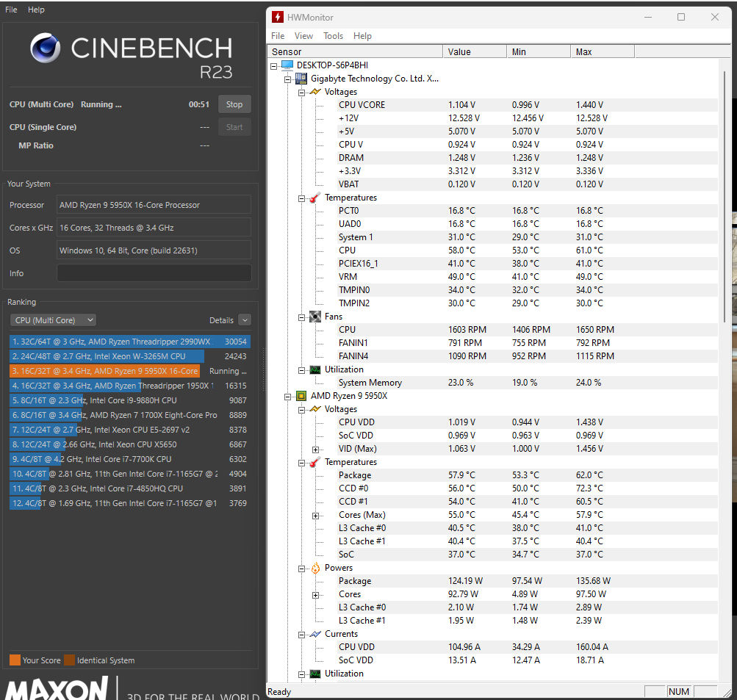The image size is (737, 700).
Task: Click the Single Core Start button
Action: click(x=234, y=127)
